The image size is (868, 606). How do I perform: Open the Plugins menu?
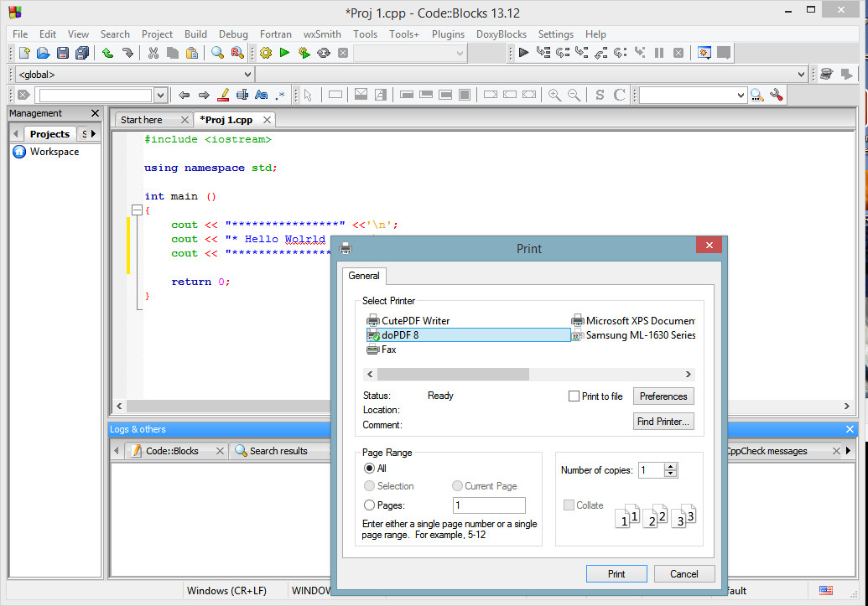[x=448, y=34]
